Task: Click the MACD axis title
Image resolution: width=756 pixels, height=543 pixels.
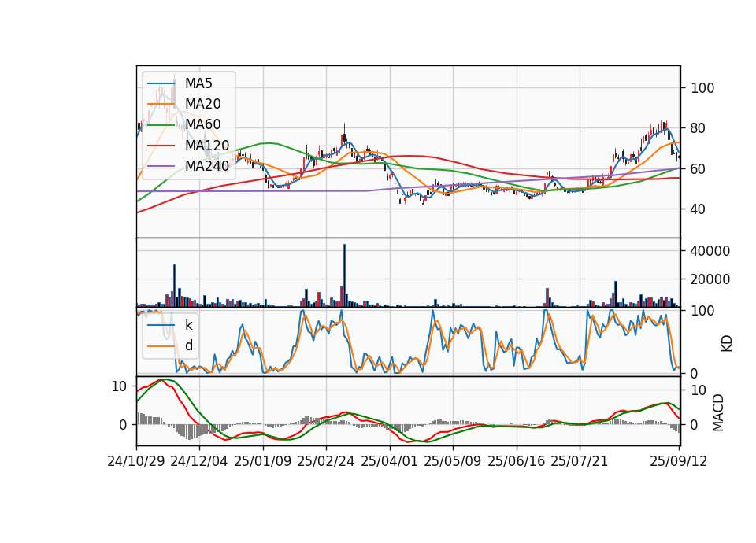Action: click(x=718, y=412)
